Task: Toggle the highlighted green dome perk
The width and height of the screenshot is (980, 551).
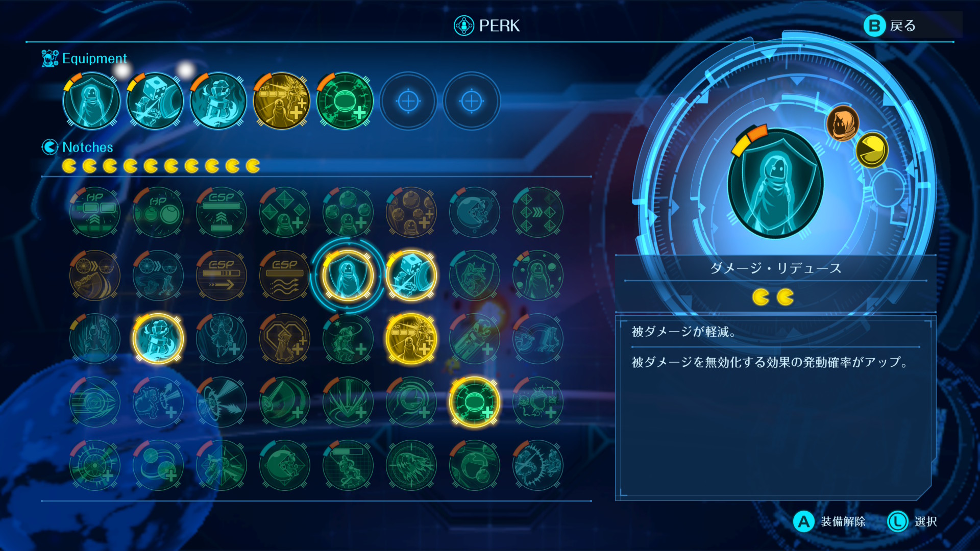Action: 475,402
